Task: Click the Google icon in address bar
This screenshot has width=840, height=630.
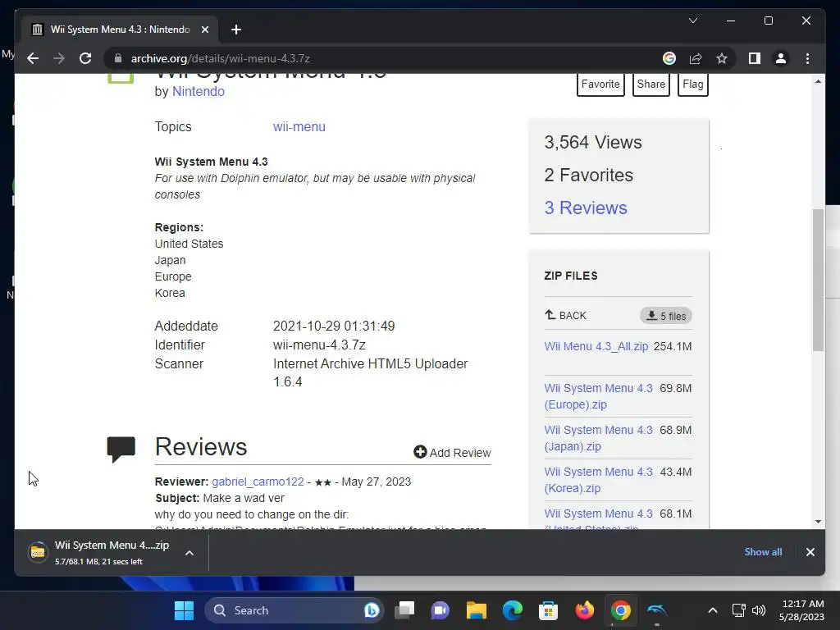Action: [x=669, y=58]
